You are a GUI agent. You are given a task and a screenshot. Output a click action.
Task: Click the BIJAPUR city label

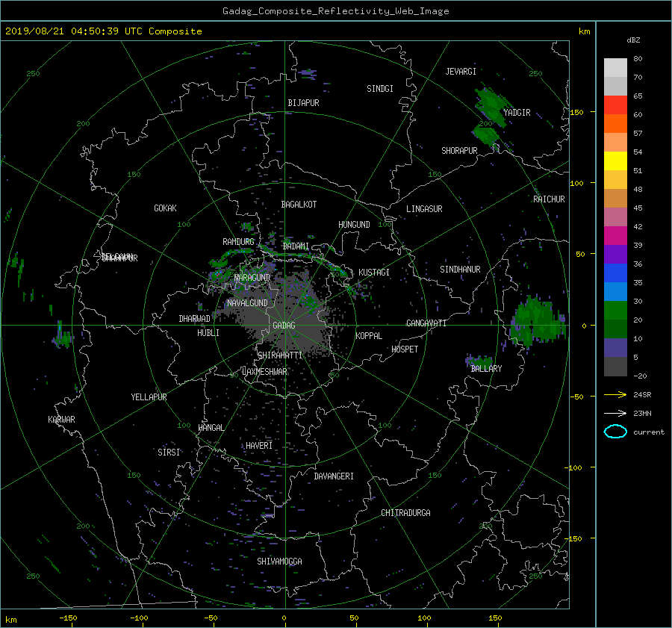point(303,103)
